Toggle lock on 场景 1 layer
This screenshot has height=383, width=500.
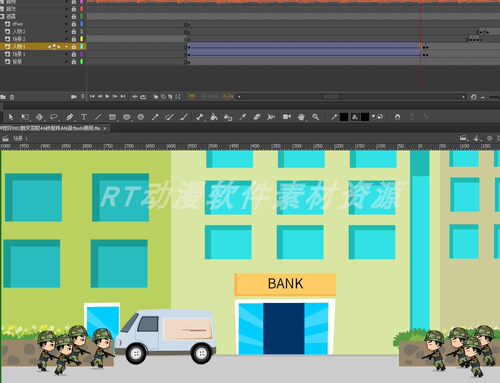point(74,54)
